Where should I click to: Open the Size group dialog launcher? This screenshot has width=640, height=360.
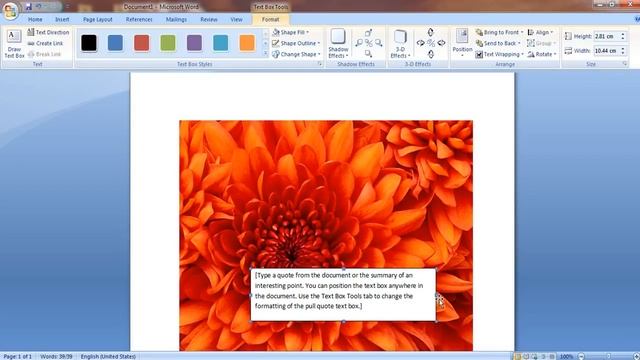point(624,64)
